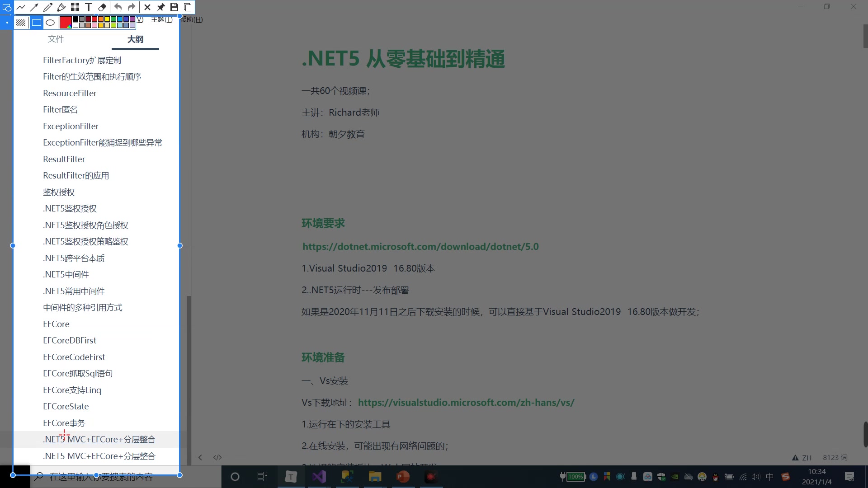Jump to .NET5跨平台本质 outline entry
This screenshot has width=868, height=488.
(74, 258)
